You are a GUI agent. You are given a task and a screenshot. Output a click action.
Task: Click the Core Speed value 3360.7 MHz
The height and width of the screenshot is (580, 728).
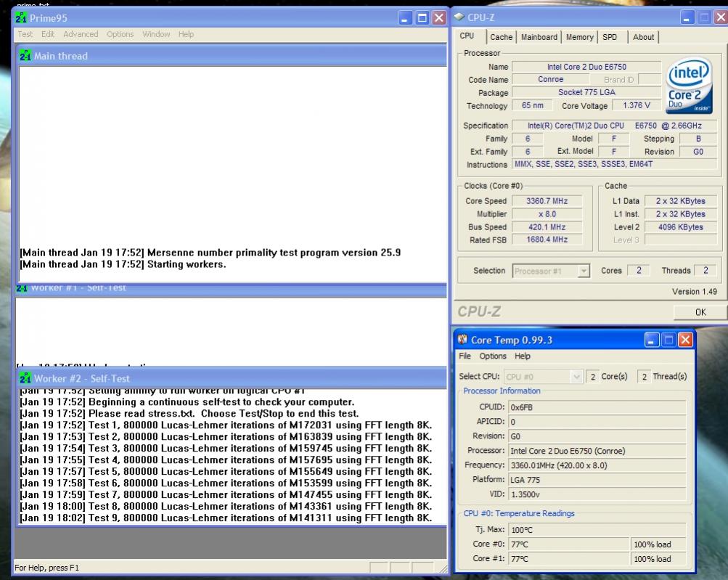click(547, 200)
